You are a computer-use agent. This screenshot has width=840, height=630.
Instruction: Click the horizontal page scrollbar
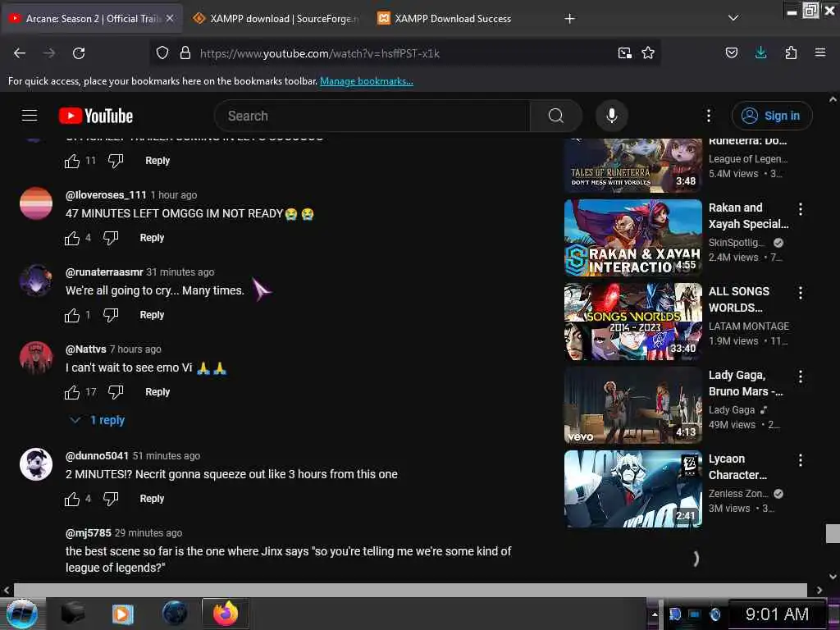pyautogui.click(x=410, y=589)
